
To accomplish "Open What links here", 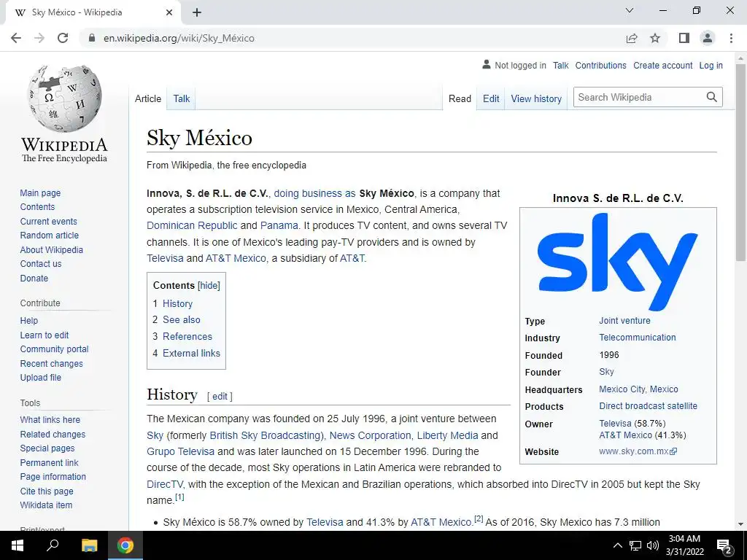I will pos(50,419).
